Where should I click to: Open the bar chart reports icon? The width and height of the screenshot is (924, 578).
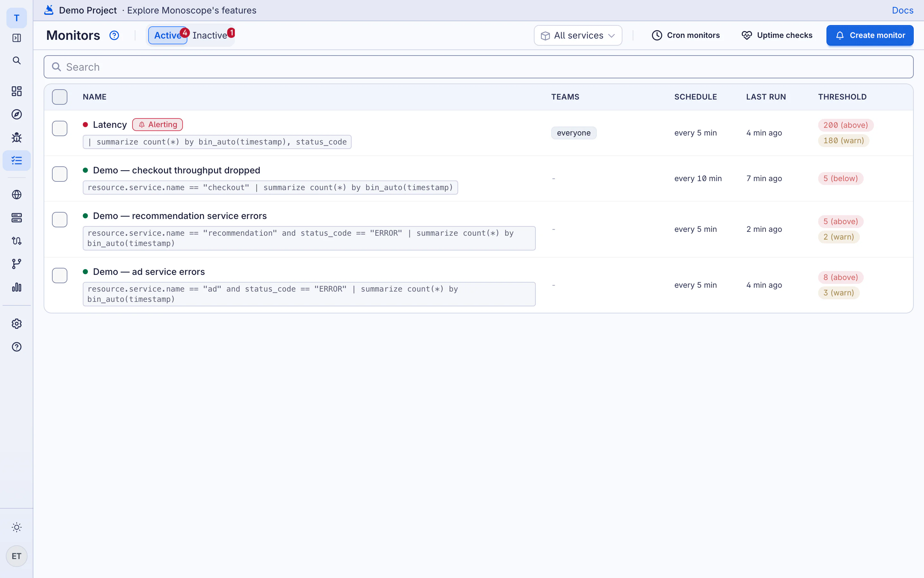[16, 287]
